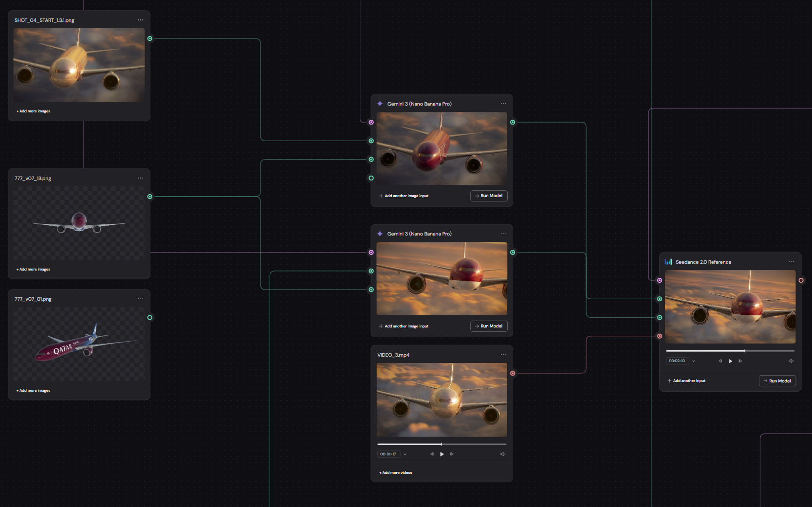The width and height of the screenshot is (812, 507).
Task: Select the Qatar airplane thumbnail image
Action: (79, 344)
